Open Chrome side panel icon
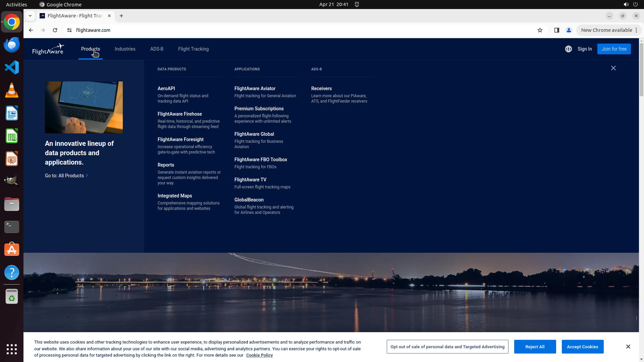Screen dimensions: 644x362 (556, 30)
